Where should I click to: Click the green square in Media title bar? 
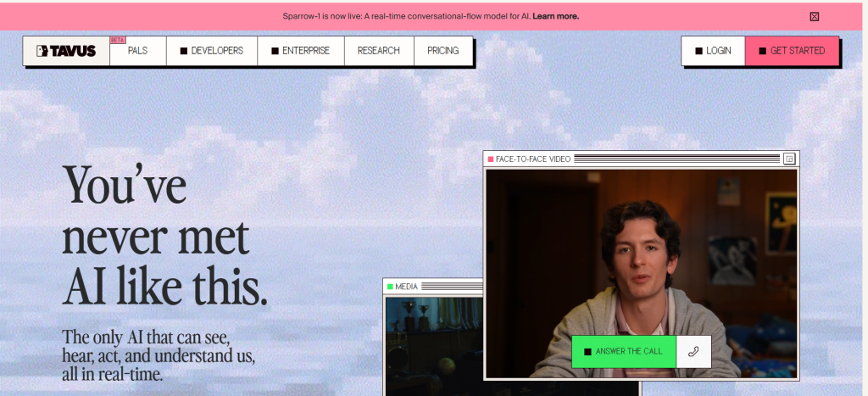(390, 287)
